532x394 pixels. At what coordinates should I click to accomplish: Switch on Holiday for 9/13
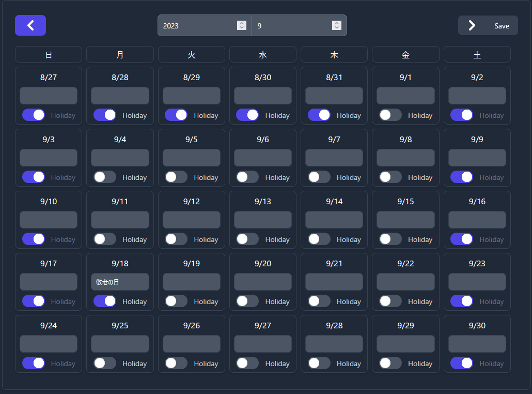pos(247,239)
